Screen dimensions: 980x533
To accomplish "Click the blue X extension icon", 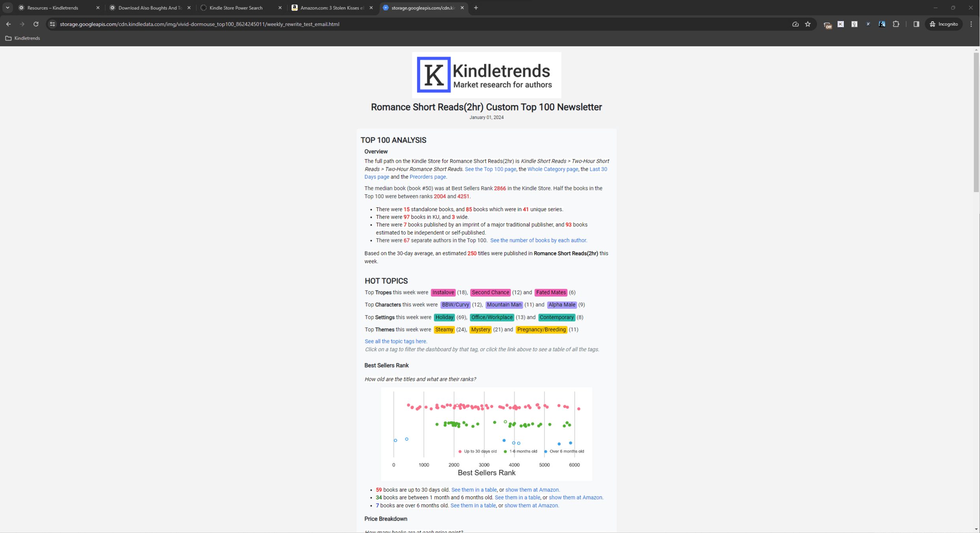I will 868,24.
